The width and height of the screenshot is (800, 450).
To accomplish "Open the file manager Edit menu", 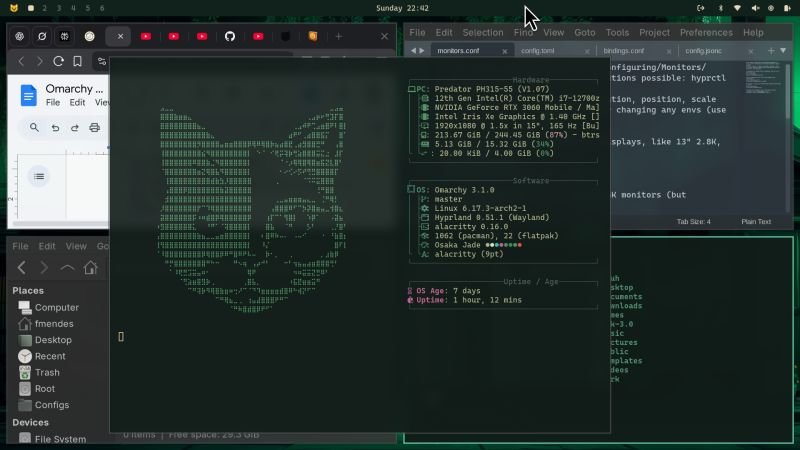I will coord(47,246).
